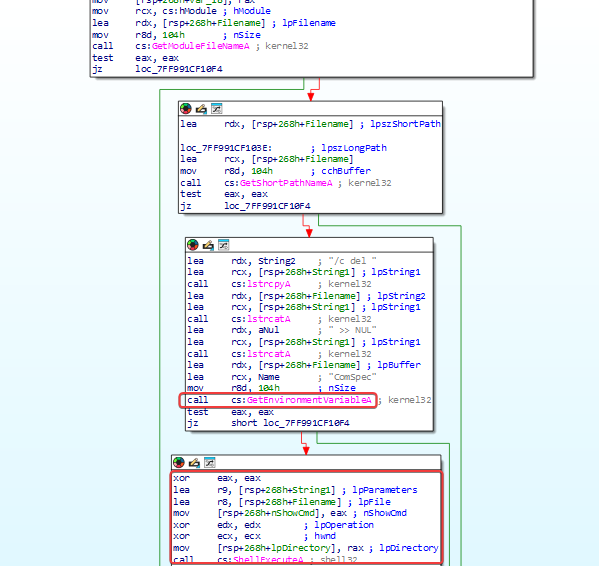The image size is (599, 566).
Task: Select the 'jz short loc_7FF991CF10F4' jump
Action: click(x=268, y=423)
